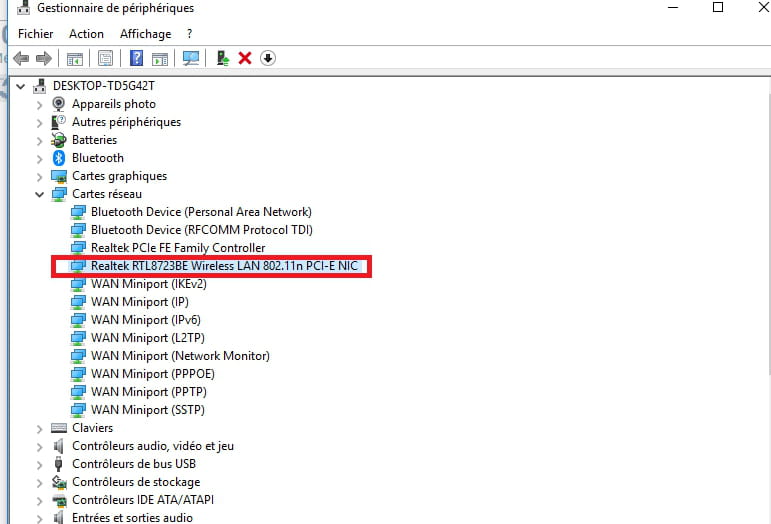Open Properties toolbar icon
This screenshot has height=524, width=771.
[x=105, y=58]
